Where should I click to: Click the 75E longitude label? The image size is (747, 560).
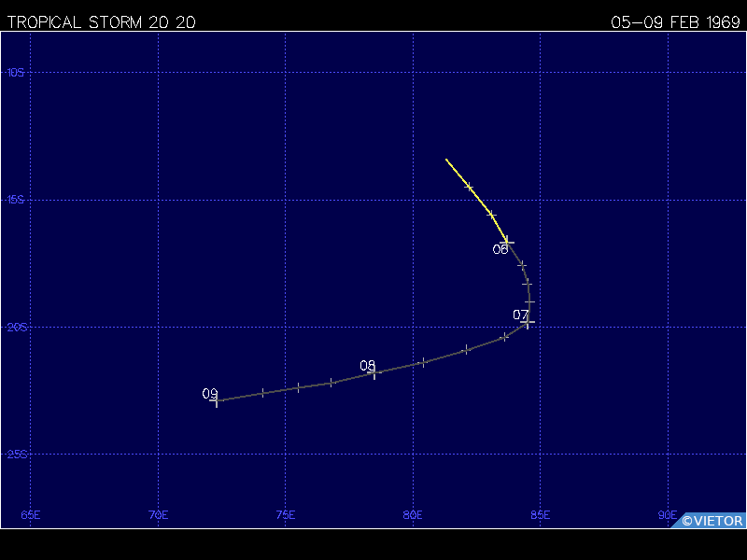(x=286, y=515)
